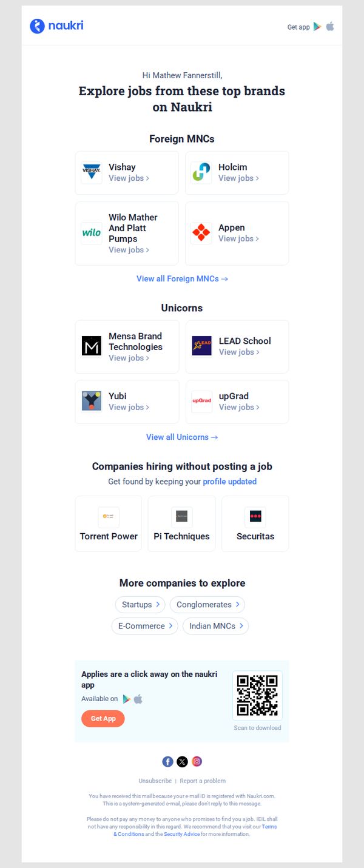Open the Indian MNCs category chip
The height and width of the screenshot is (868, 364).
click(215, 626)
